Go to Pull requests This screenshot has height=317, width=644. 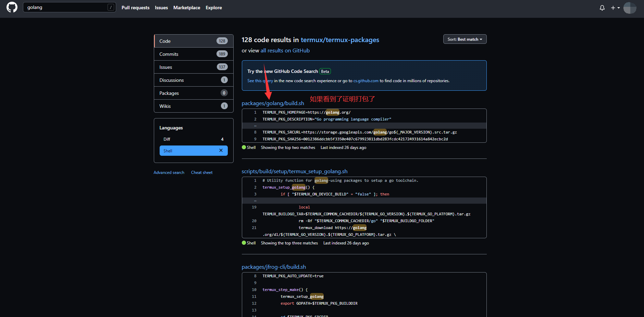click(135, 8)
